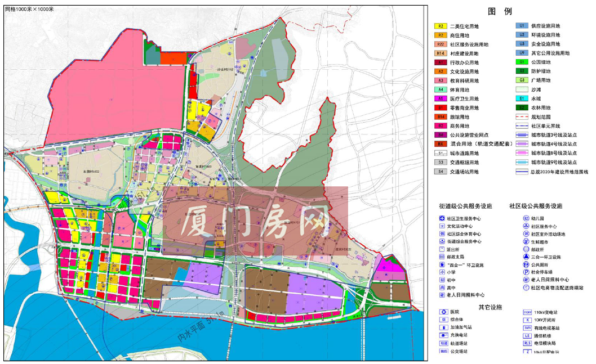Click the 城市轨道8号线及站点 pink line sample
The height and width of the screenshot is (364, 596).
[522, 153]
